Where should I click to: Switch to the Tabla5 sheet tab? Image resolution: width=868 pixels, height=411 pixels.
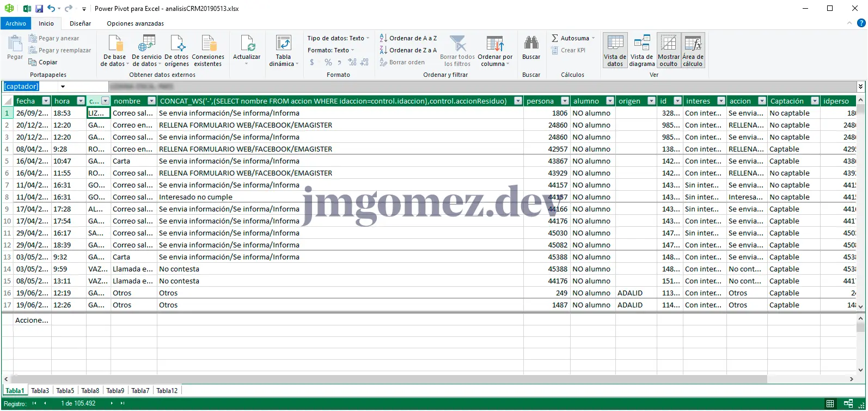[65, 391]
